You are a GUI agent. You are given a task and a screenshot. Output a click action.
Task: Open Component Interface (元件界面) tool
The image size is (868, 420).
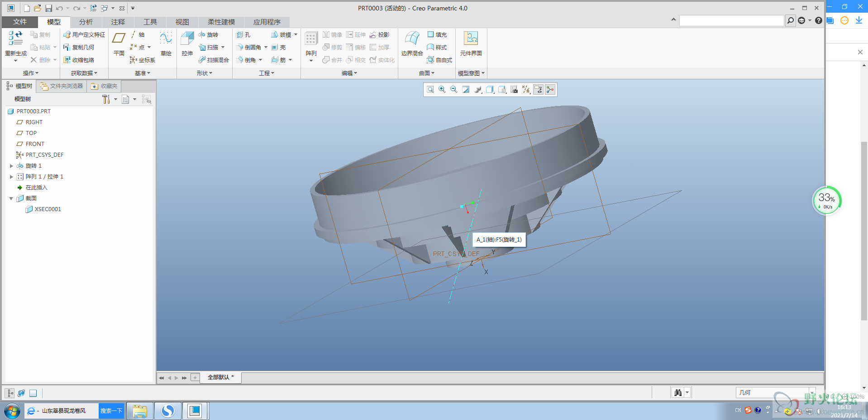pos(471,43)
